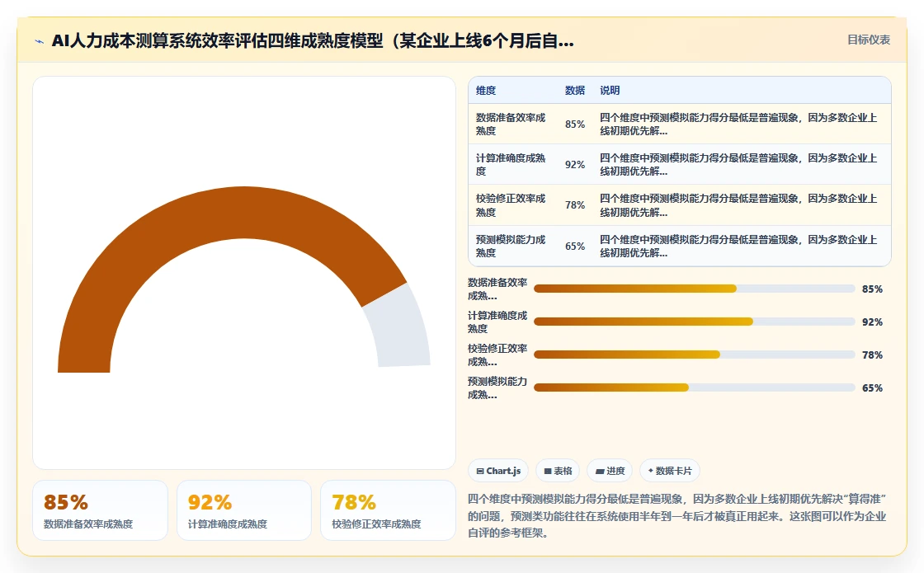Click the 校验修正效率 progress bar
The height and width of the screenshot is (573, 924).
tap(694, 355)
